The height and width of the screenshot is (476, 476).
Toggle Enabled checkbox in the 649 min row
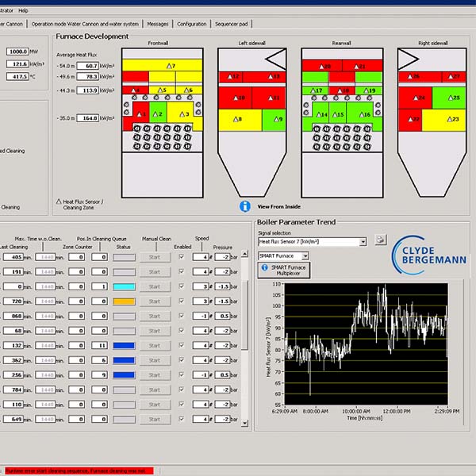click(x=182, y=419)
